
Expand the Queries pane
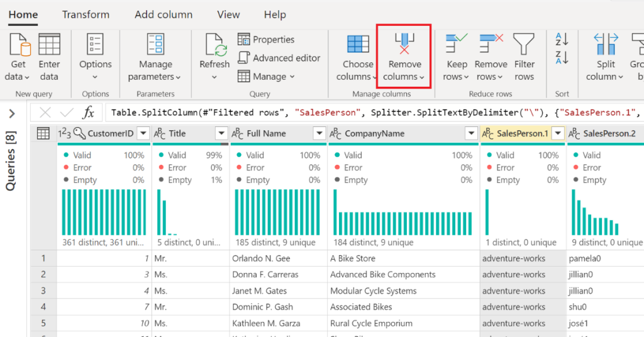12,113
